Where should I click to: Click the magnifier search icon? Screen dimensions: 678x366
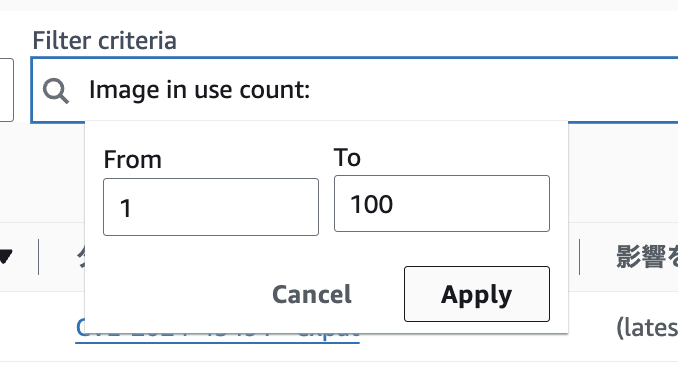point(56,91)
